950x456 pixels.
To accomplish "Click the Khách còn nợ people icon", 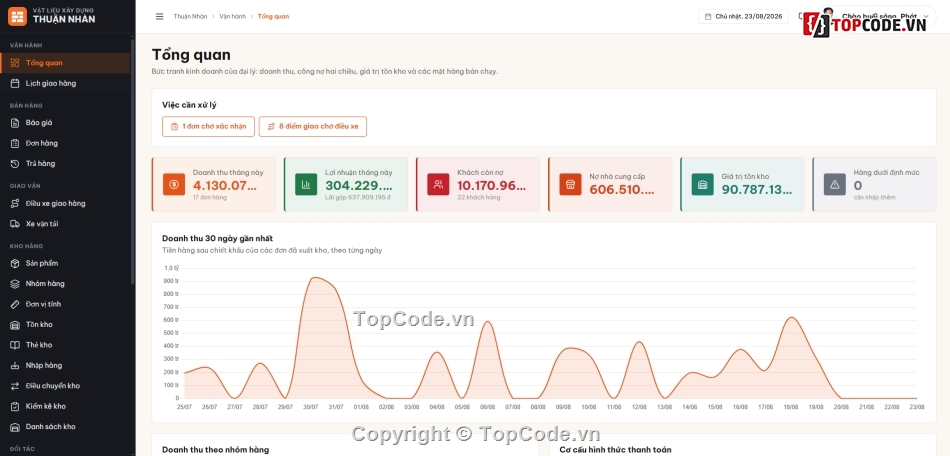I will tap(438, 184).
